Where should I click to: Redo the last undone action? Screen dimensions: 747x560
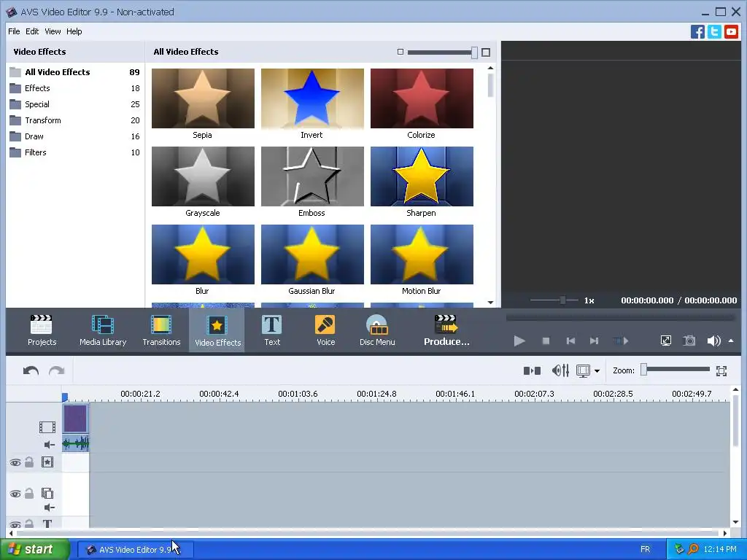coord(57,370)
